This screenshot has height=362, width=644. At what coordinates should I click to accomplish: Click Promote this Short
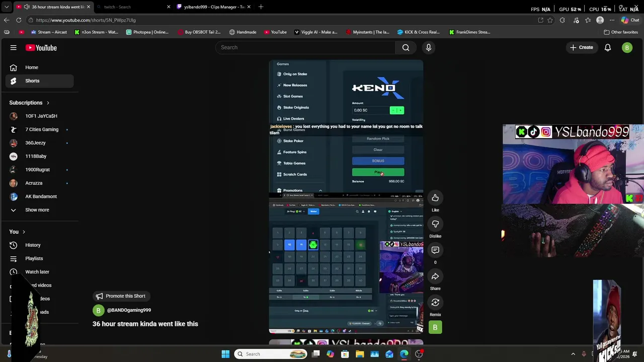(120, 296)
